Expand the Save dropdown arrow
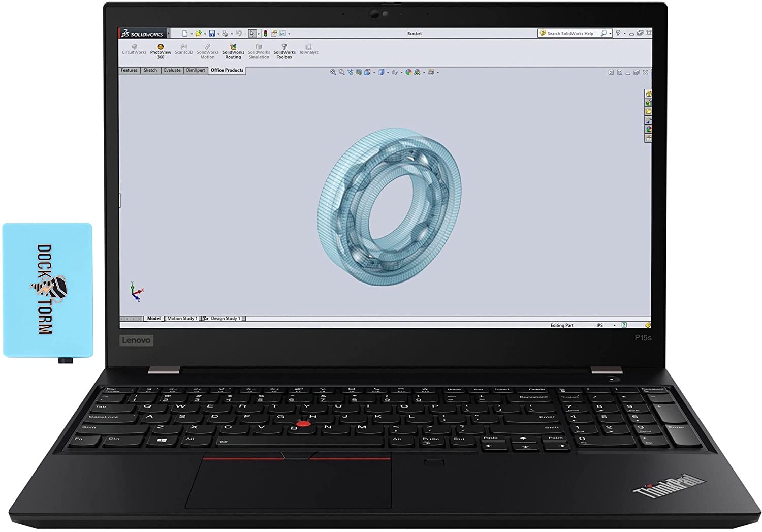The height and width of the screenshot is (532, 762). [218, 34]
